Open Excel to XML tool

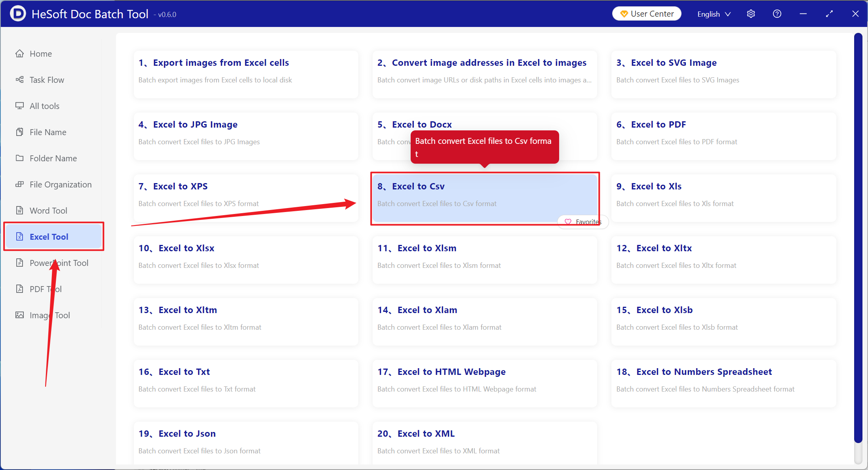pos(485,443)
